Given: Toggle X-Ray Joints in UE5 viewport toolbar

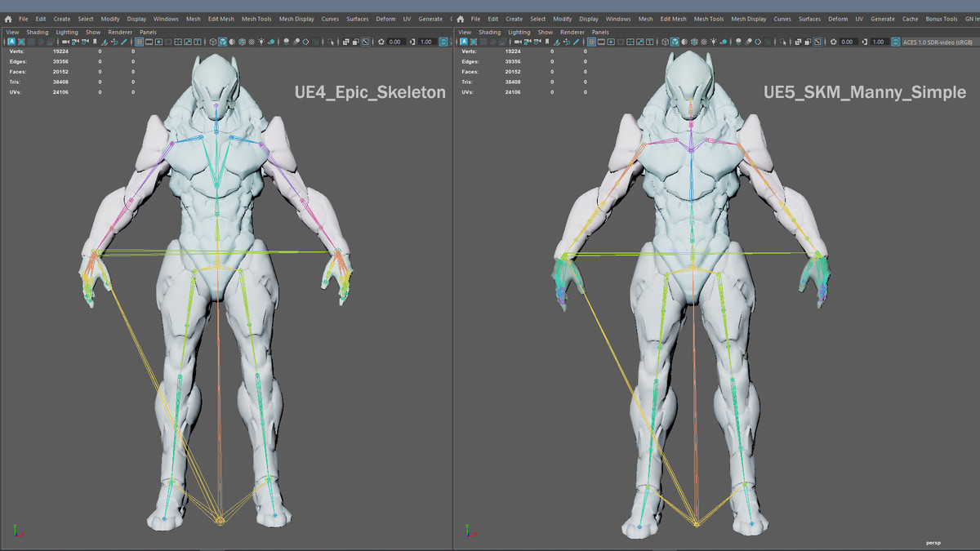Looking at the screenshot, I should [x=817, y=42].
